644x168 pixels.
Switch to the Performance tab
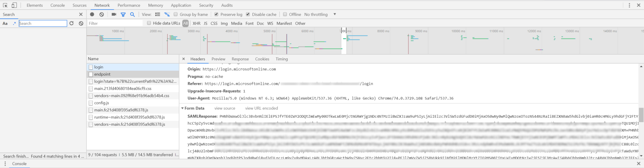(x=129, y=5)
